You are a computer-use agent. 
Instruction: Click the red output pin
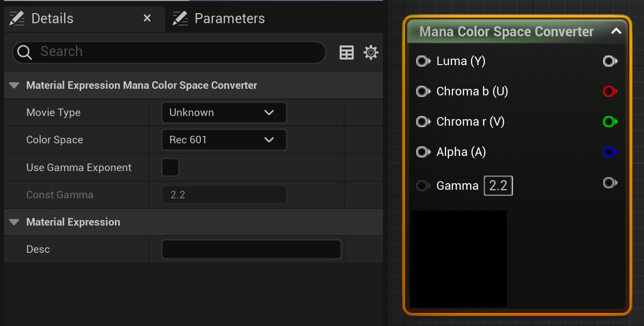tap(610, 91)
